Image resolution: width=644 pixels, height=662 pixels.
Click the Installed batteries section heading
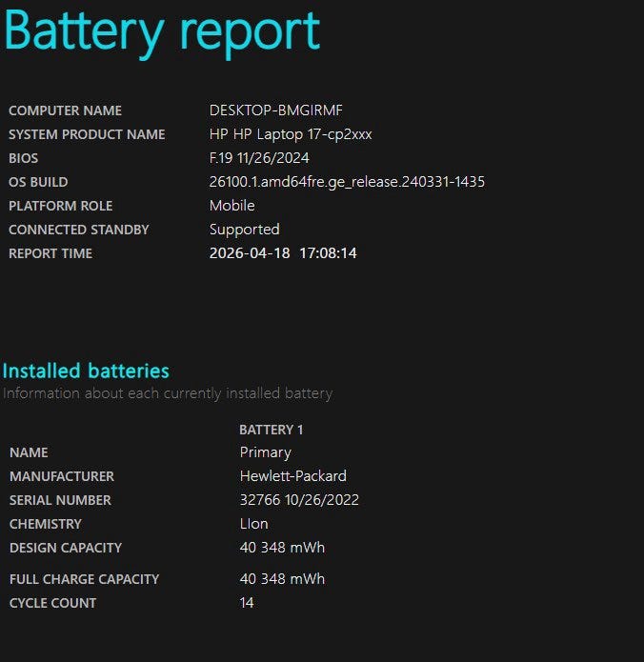86,371
